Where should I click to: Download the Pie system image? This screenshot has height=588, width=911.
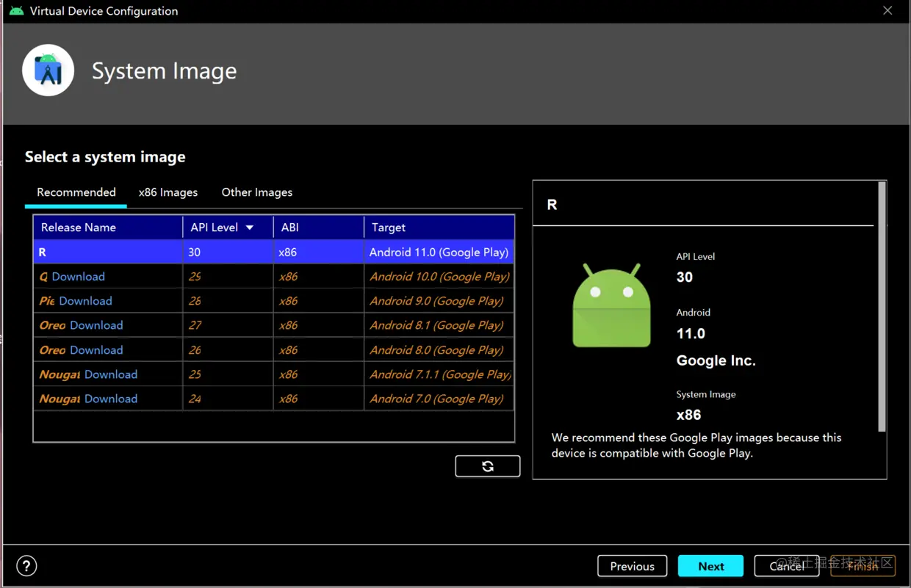(85, 301)
